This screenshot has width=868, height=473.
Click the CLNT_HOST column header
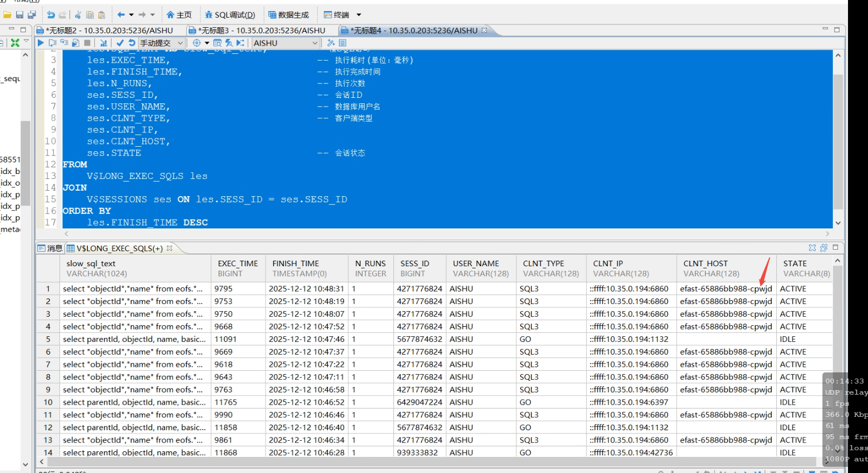726,268
